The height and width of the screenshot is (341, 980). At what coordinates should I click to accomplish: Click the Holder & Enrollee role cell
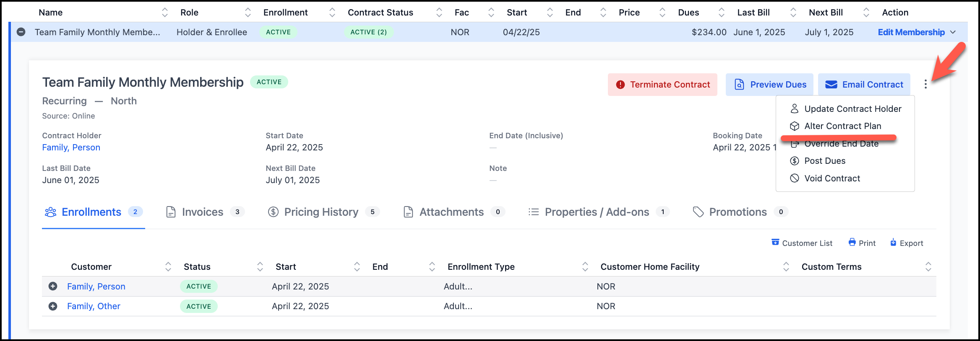tap(212, 32)
